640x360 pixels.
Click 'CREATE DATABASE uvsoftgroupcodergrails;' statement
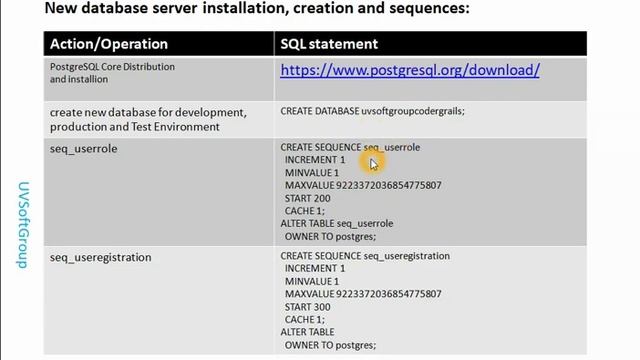[372, 111]
